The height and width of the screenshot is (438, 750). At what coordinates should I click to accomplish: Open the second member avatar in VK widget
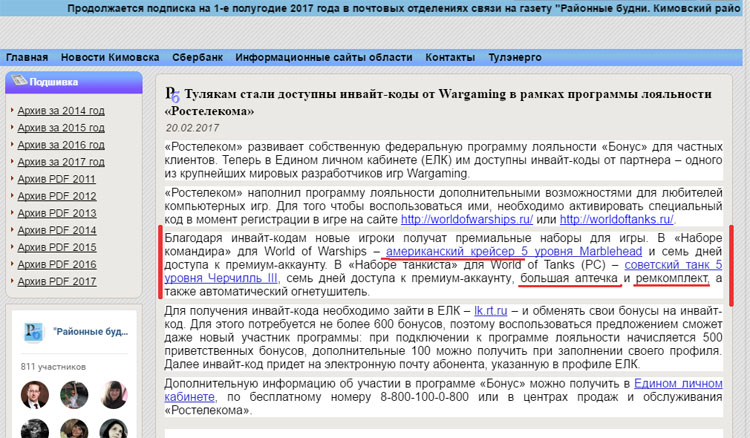tap(73, 394)
